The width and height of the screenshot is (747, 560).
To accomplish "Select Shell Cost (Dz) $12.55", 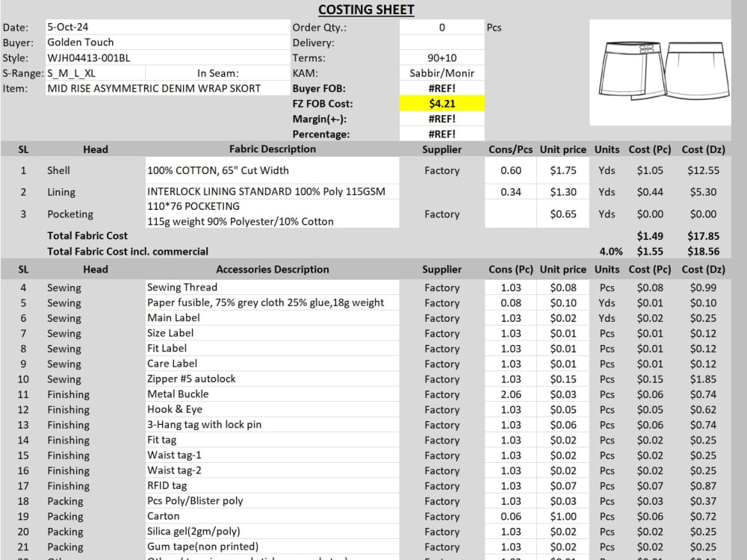I will click(703, 170).
